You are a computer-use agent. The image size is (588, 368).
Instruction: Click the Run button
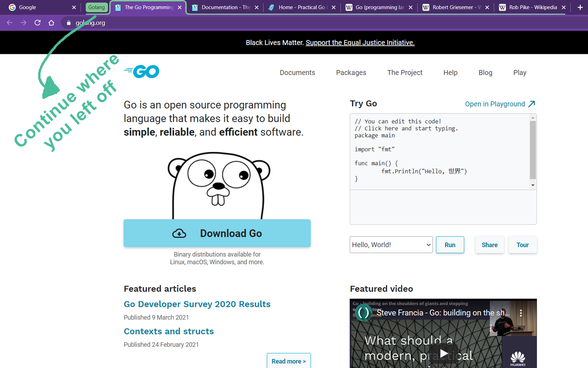tap(450, 245)
